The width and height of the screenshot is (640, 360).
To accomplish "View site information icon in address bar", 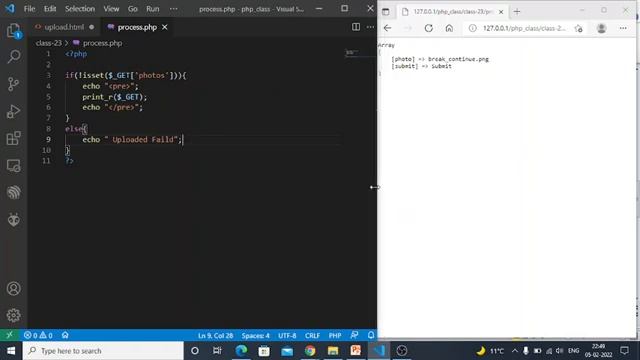I will [472, 28].
